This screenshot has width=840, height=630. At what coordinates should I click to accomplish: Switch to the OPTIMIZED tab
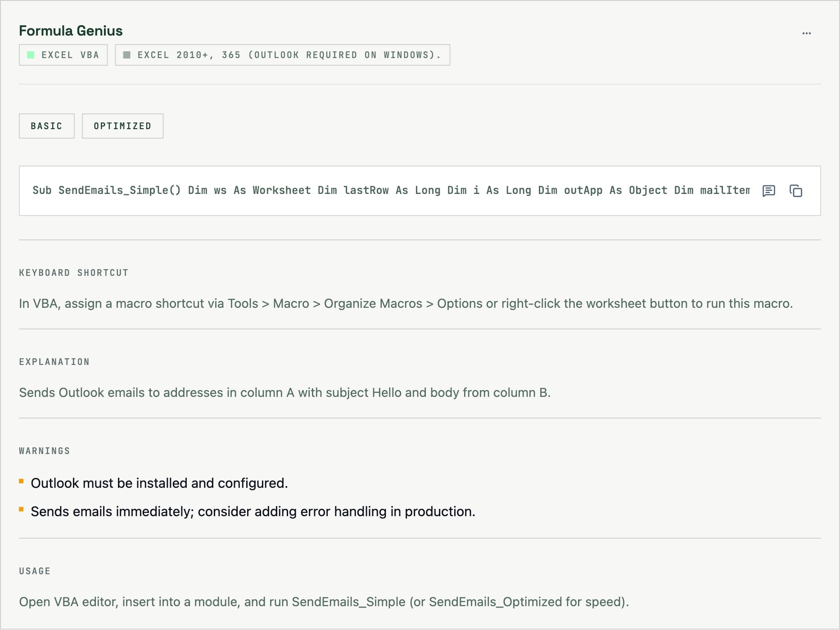(x=122, y=126)
